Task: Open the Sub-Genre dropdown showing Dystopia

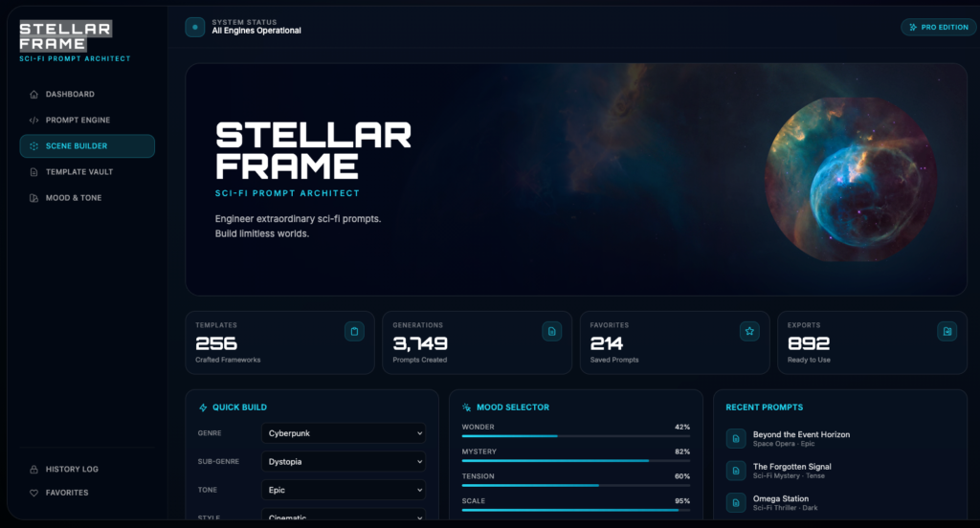Action: click(344, 462)
